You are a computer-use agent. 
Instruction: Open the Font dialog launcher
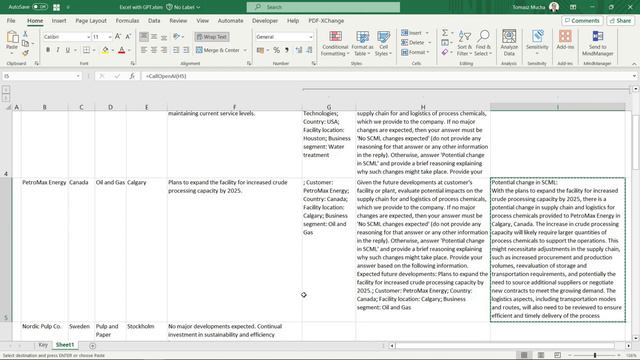pyautogui.click(x=133, y=64)
